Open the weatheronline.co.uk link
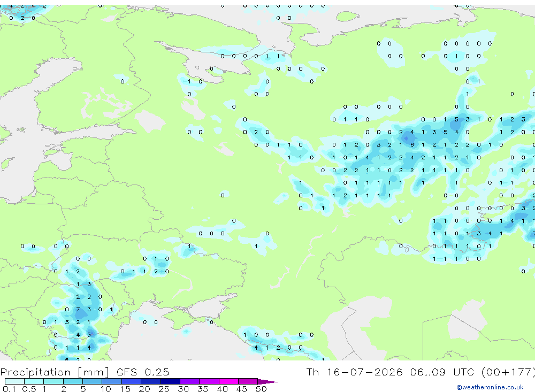 (490, 387)
